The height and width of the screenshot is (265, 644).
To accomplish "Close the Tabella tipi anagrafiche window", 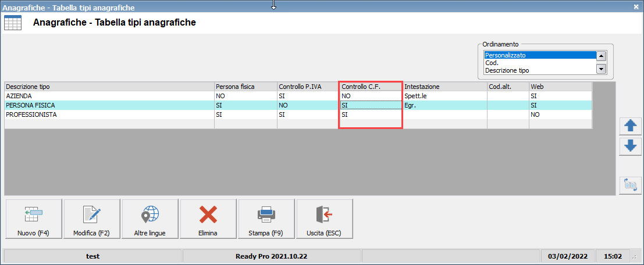I will pos(636,7).
